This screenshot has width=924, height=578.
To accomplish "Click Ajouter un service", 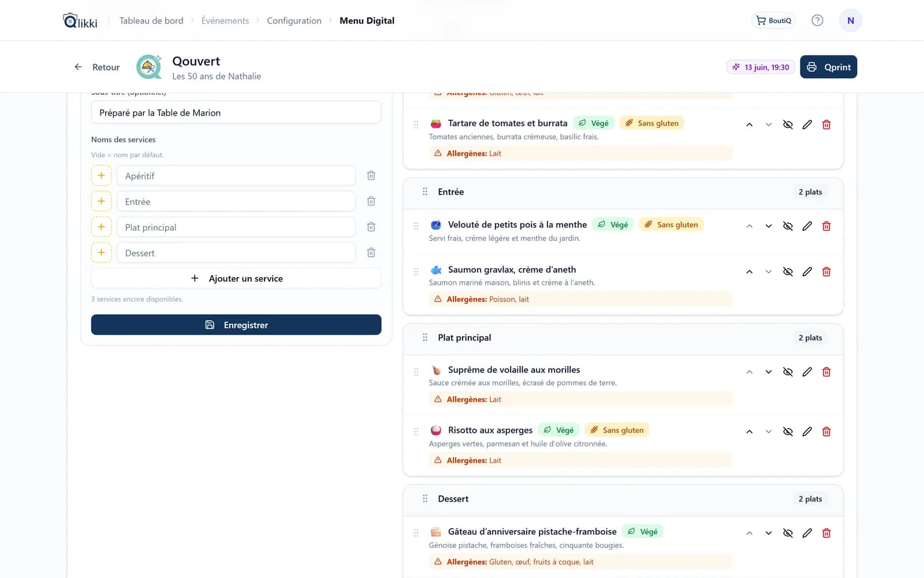I will pyautogui.click(x=236, y=279).
